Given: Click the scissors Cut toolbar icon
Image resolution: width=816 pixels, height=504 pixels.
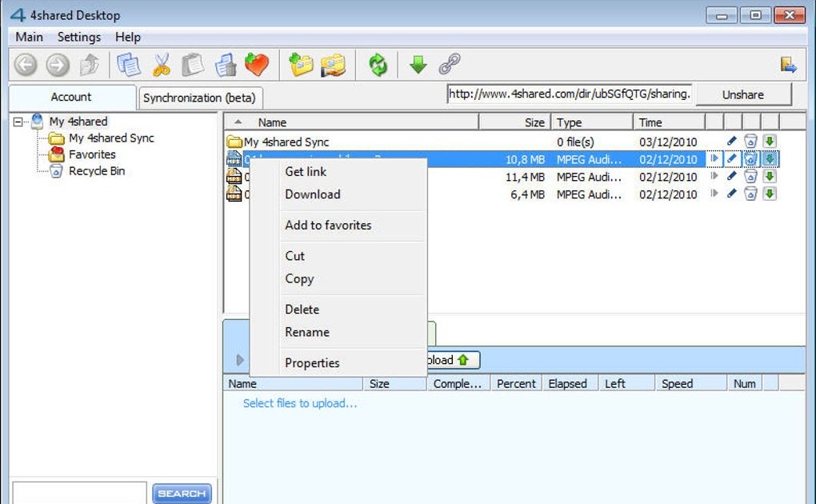Looking at the screenshot, I should (x=162, y=65).
